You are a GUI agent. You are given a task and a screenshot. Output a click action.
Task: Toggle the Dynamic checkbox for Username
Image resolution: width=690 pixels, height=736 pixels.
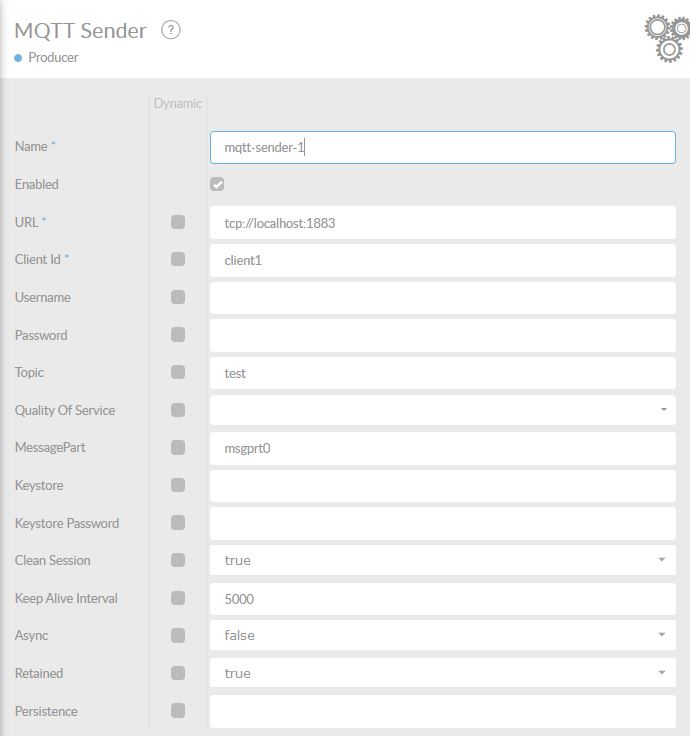[x=178, y=297]
